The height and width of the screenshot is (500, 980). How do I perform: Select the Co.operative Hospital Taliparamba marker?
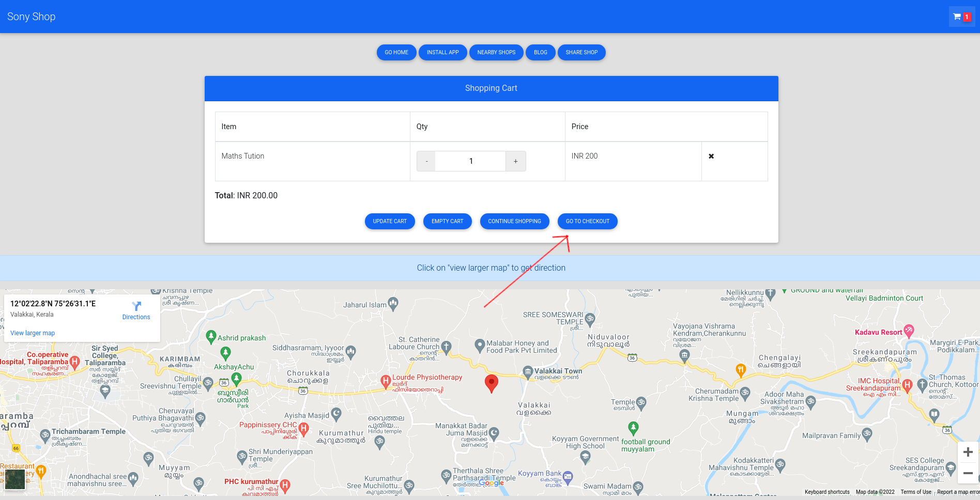75,362
